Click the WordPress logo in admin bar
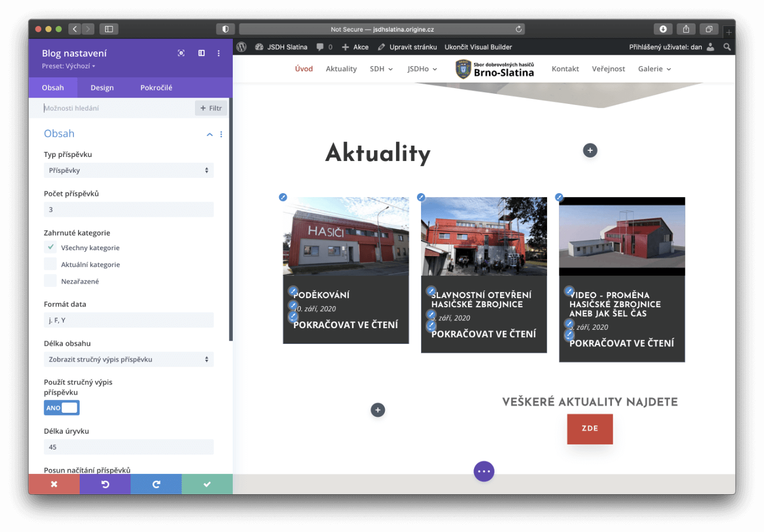The height and width of the screenshot is (532, 764). [x=242, y=47]
